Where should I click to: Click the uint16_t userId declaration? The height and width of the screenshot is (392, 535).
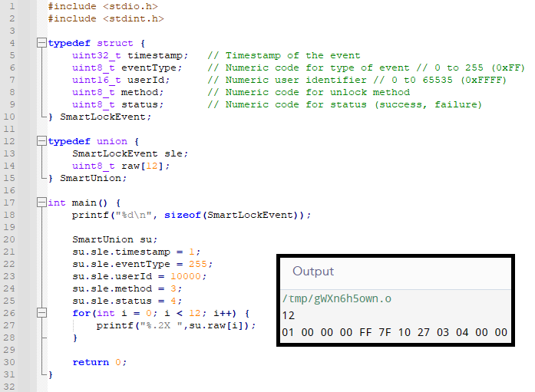coord(121,80)
